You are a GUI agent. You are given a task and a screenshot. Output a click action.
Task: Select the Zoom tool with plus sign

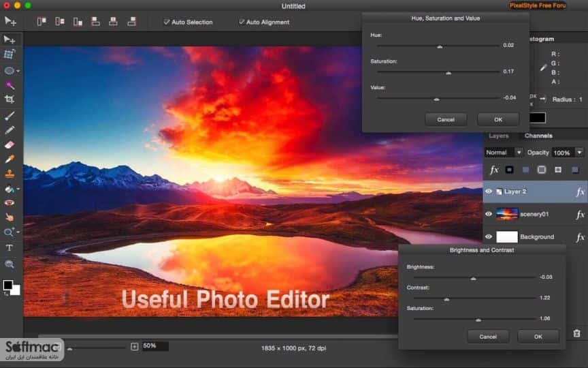(9, 232)
